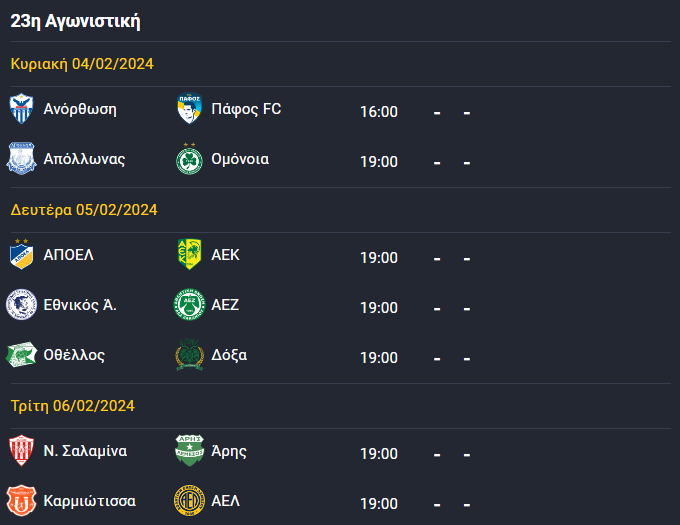The width and height of the screenshot is (680, 525).
Task: Open the Άρης green shield badge
Action: pos(190,450)
